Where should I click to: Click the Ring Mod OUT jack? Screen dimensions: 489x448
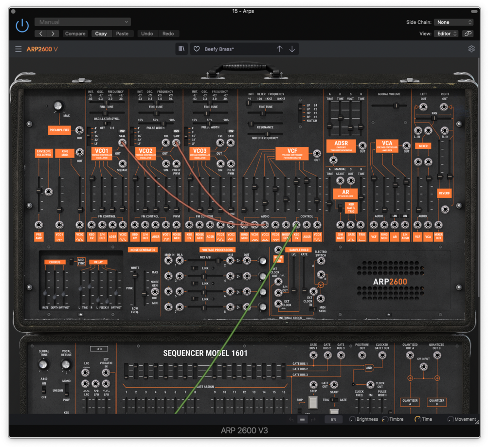click(x=80, y=152)
